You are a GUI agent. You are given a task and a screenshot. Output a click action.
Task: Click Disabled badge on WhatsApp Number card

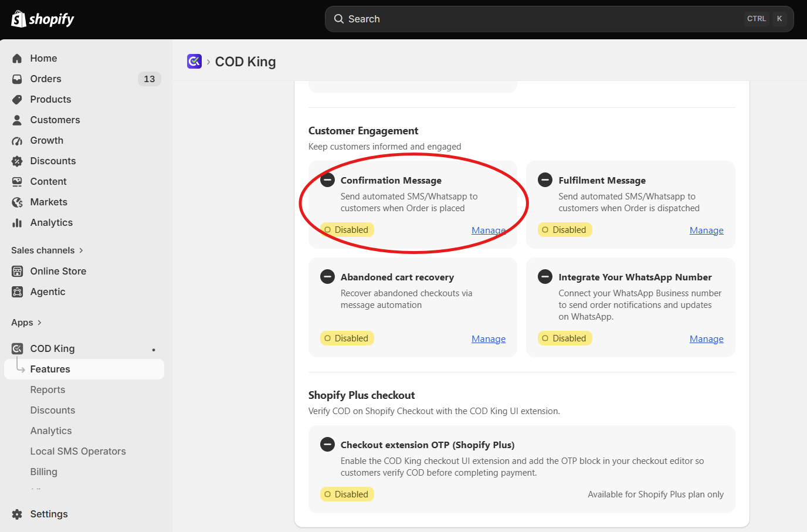pyautogui.click(x=565, y=338)
